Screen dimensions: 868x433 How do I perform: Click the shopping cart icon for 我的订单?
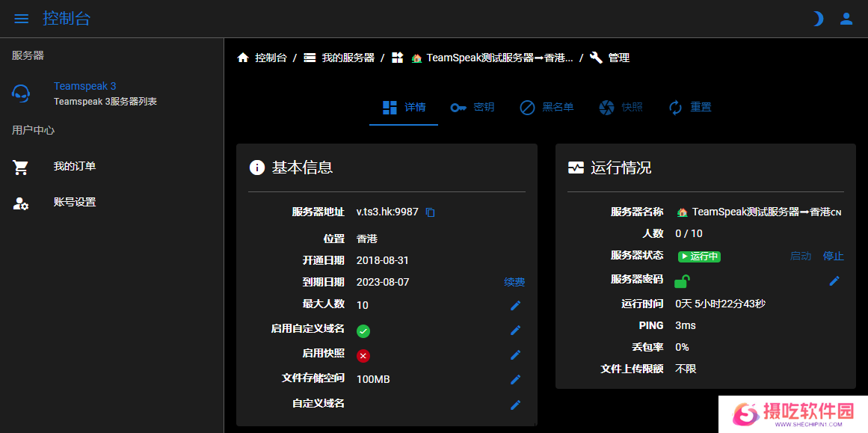[21, 168]
